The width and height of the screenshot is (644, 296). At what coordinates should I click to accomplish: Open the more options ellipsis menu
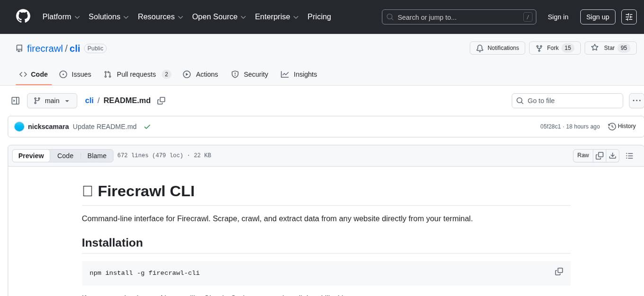click(x=636, y=100)
